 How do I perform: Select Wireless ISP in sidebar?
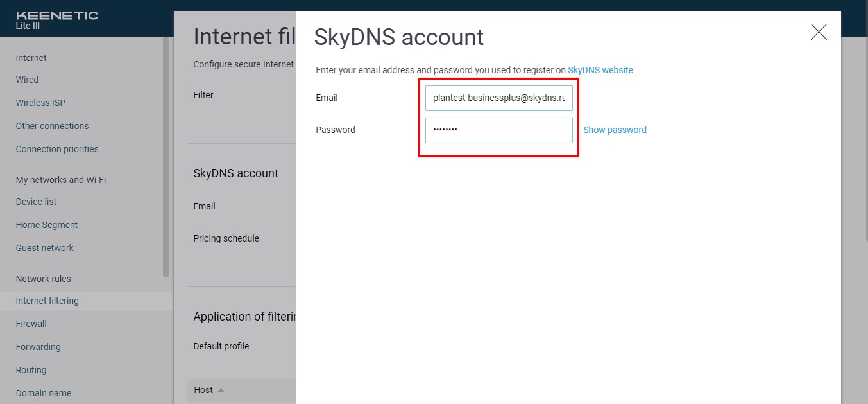[40, 103]
